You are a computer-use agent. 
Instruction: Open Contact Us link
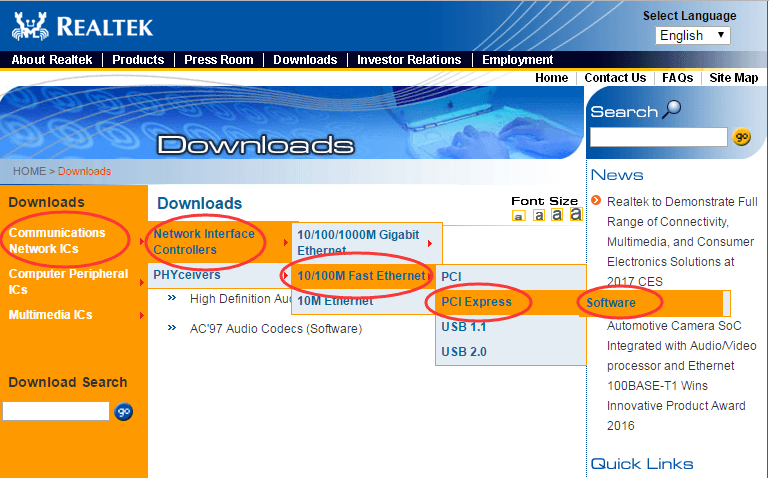tap(615, 78)
